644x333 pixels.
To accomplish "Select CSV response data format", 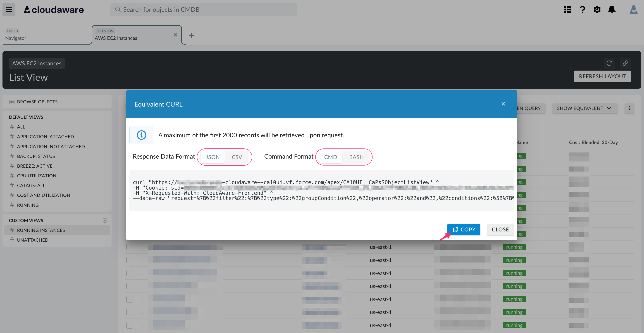I will pyautogui.click(x=237, y=157).
